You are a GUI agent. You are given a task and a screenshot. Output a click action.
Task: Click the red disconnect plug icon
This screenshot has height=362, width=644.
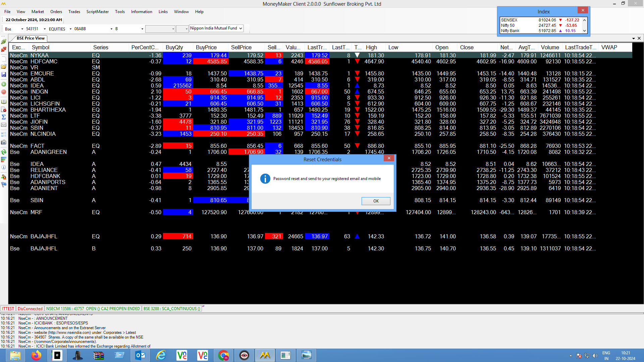point(4,49)
